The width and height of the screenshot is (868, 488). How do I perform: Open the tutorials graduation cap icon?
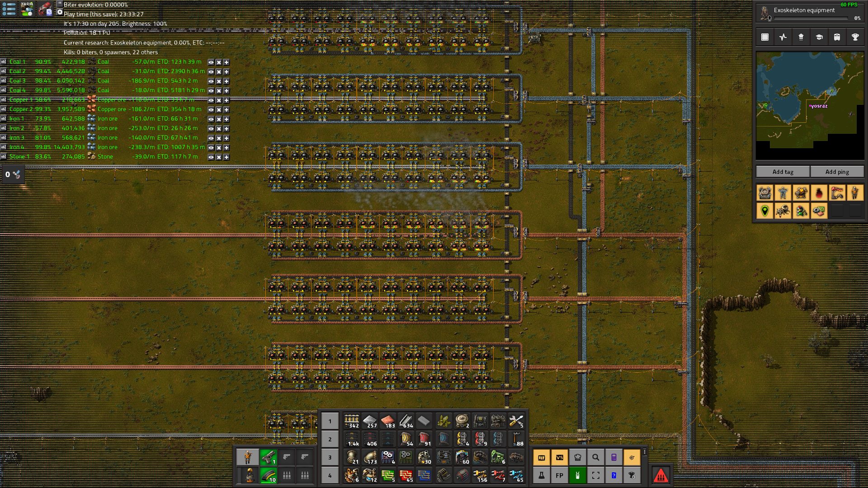coord(819,37)
